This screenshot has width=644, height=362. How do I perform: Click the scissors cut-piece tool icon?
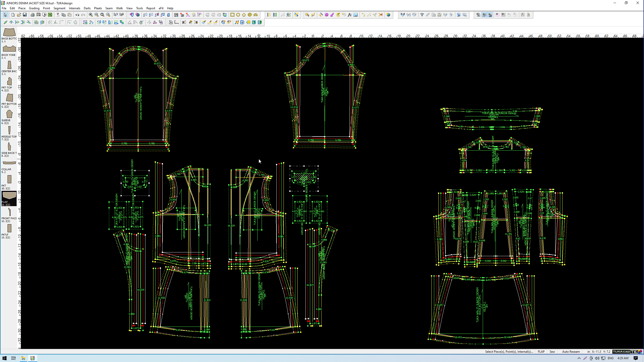coord(184,22)
